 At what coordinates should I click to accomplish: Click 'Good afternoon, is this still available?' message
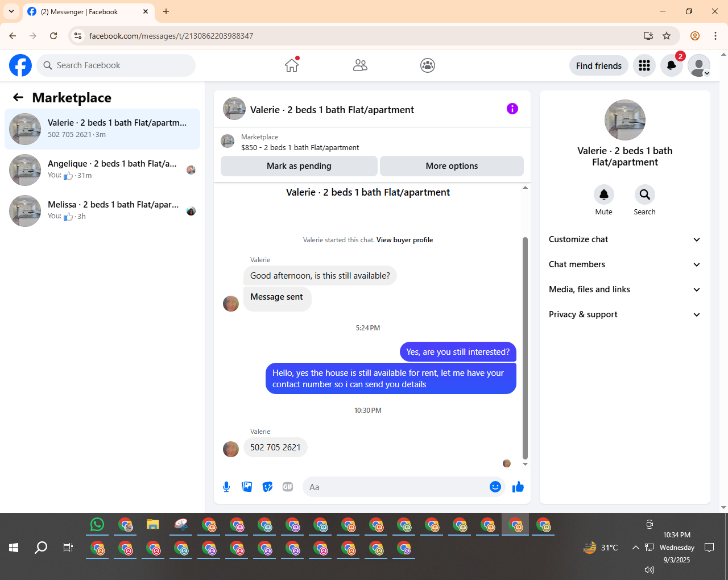tap(320, 276)
